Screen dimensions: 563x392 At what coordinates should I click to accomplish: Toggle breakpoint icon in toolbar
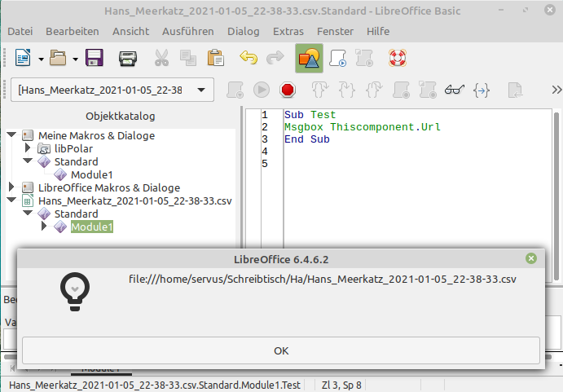401,90
